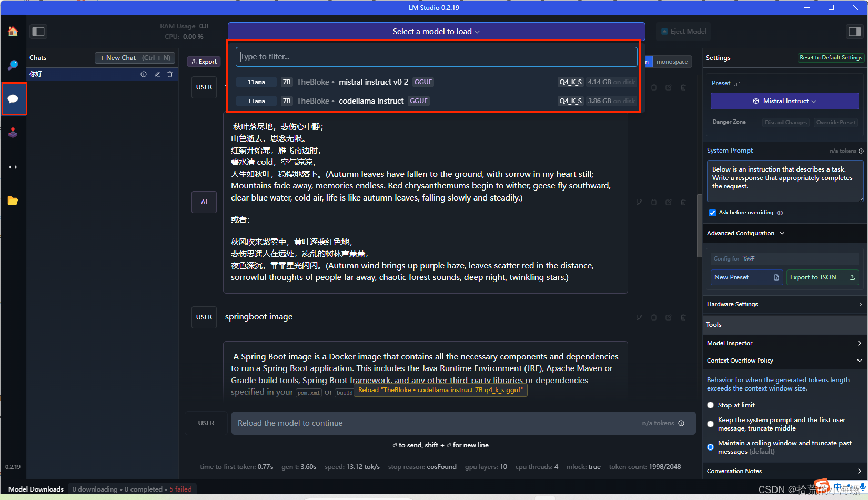Select Stop at limit option
The height and width of the screenshot is (500, 868).
click(x=711, y=405)
